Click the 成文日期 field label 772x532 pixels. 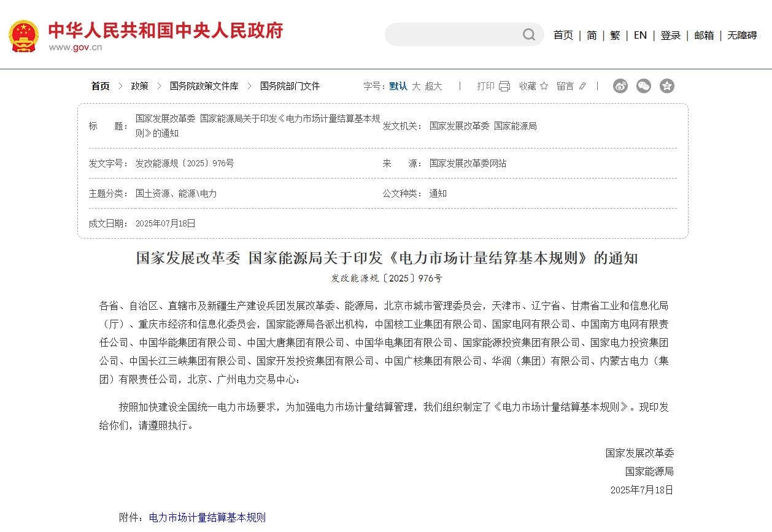108,223
